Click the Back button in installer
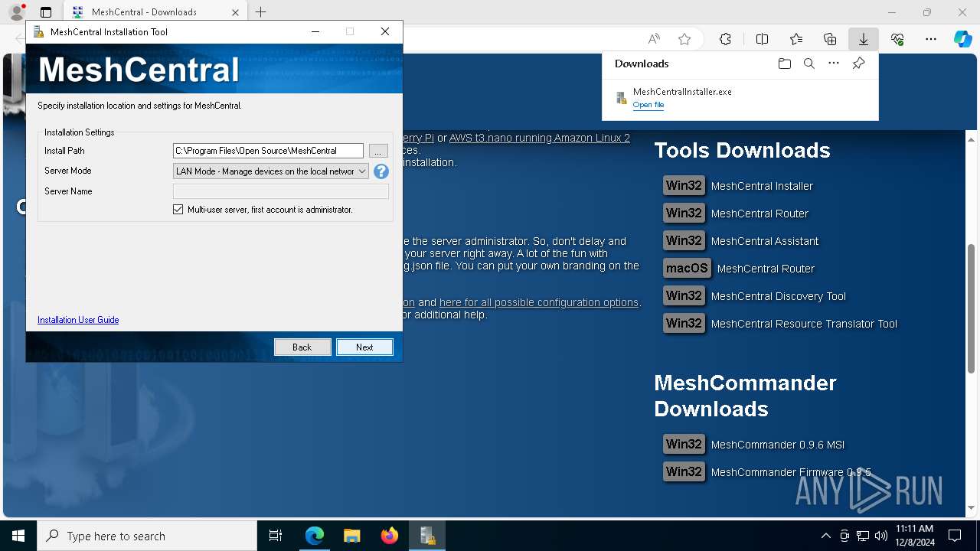This screenshot has width=980, height=551. click(x=302, y=347)
